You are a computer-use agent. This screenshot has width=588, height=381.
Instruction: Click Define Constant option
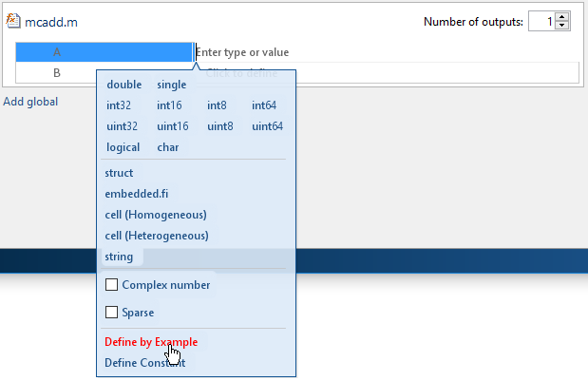pos(144,363)
